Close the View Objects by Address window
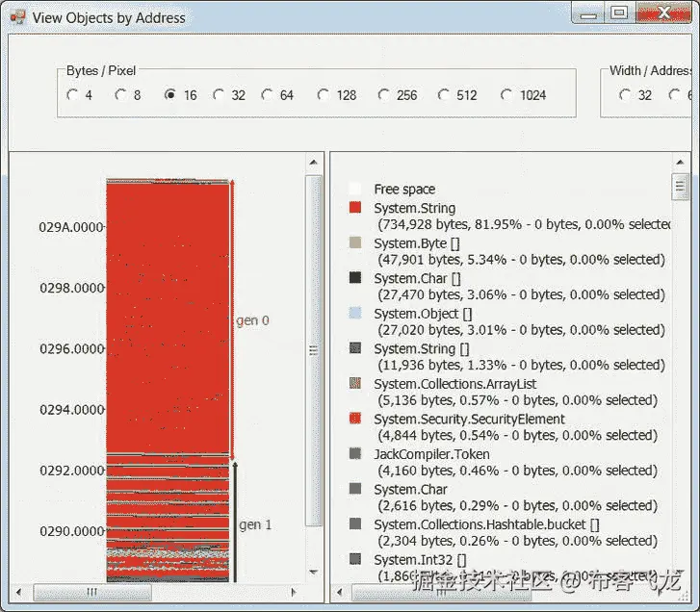700x612 pixels. 663,13
